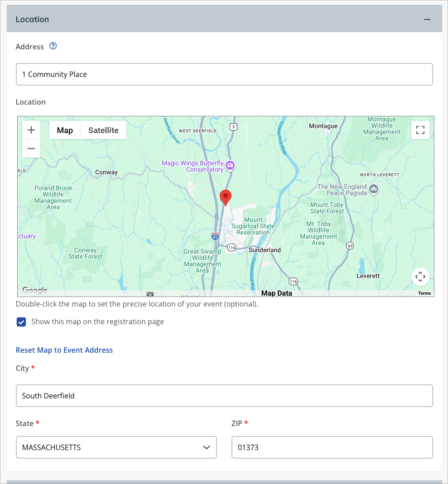The height and width of the screenshot is (484, 448).
Task: Toggle fullscreen map view
Action: [x=420, y=130]
